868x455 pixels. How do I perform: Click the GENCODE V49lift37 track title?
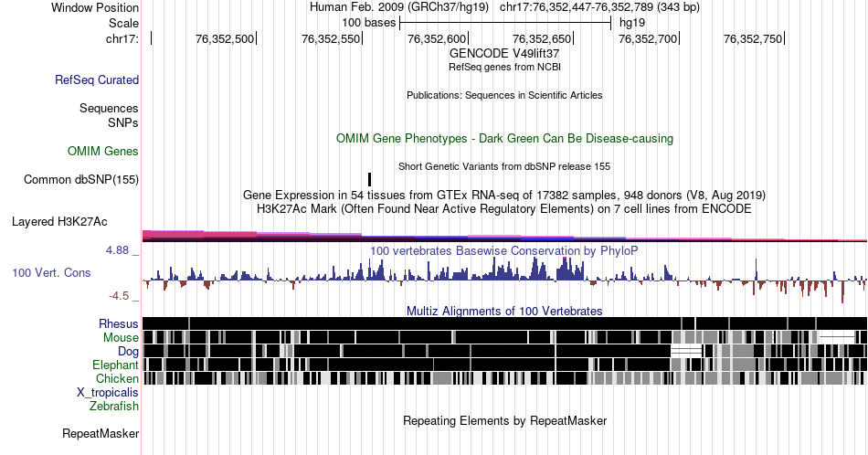[x=504, y=54]
